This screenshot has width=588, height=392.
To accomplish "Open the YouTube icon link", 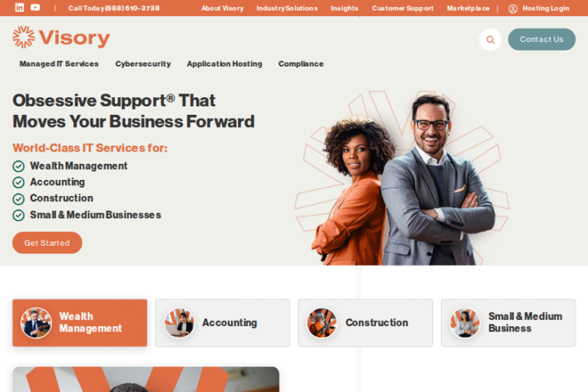I will pos(35,8).
